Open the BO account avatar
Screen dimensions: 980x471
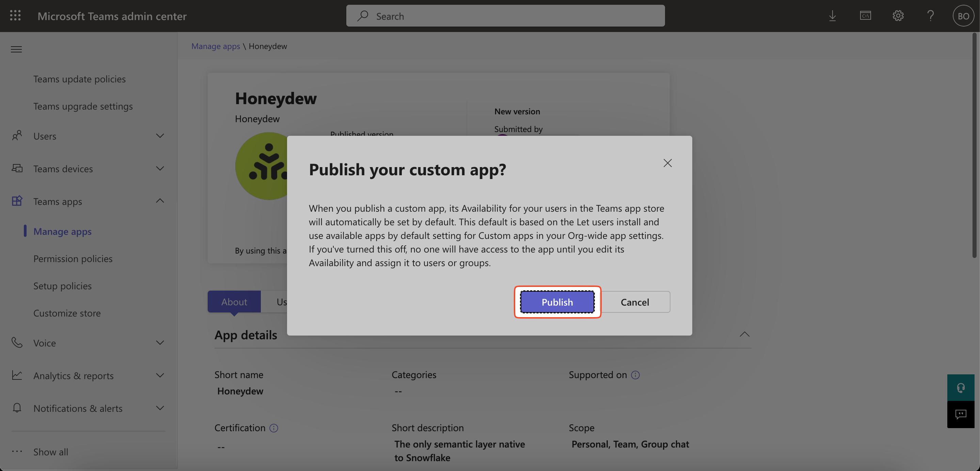(x=963, y=16)
